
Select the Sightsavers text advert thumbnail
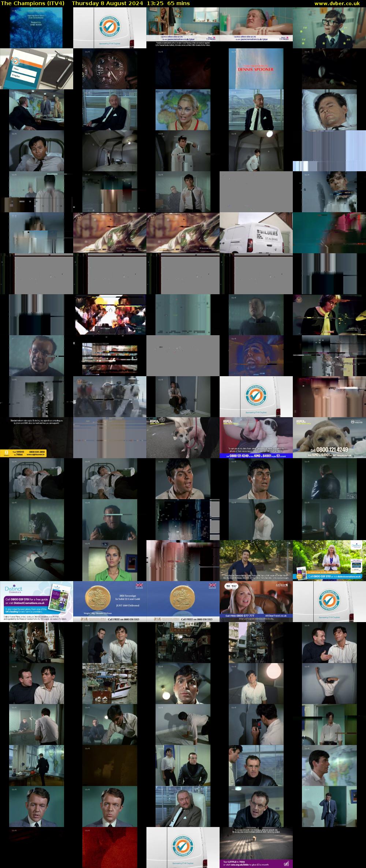pos(37,438)
